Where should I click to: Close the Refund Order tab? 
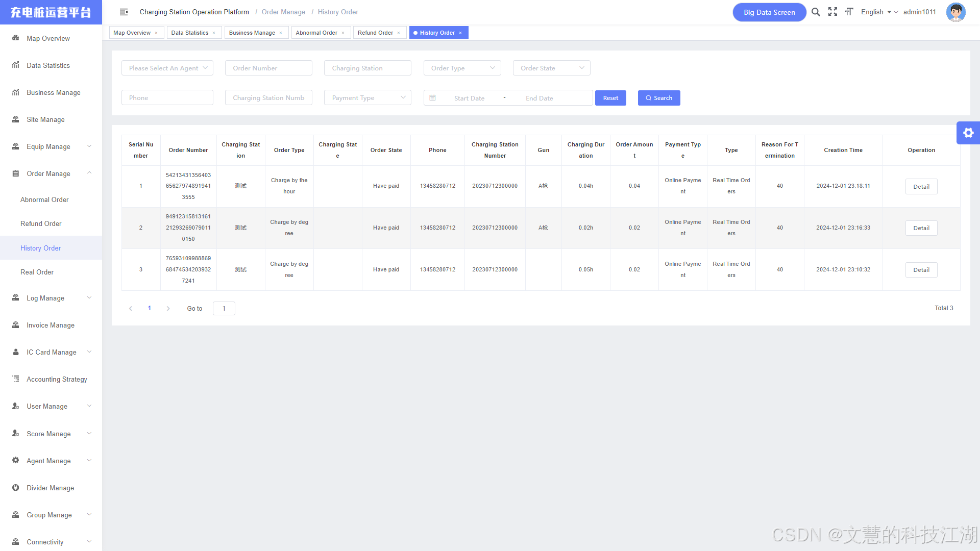[x=399, y=33]
